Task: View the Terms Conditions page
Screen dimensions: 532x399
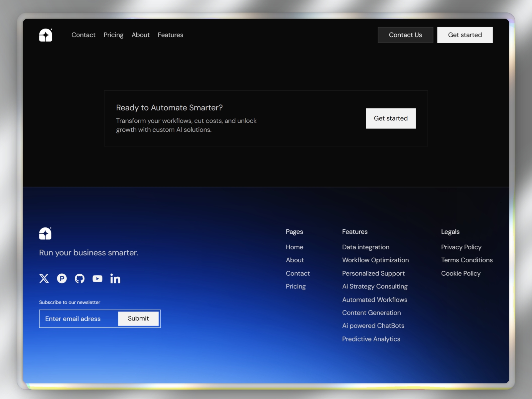Action: (467, 260)
